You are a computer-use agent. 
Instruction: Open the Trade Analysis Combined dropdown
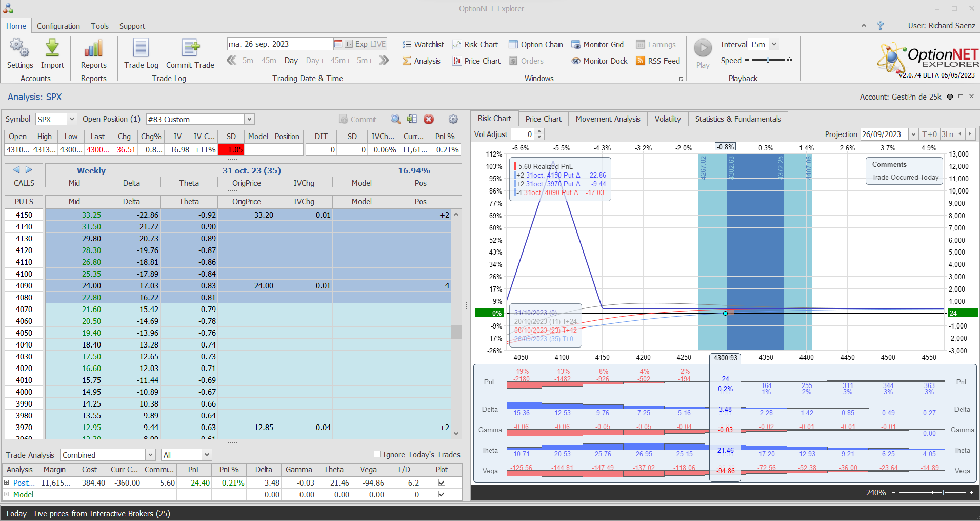tap(150, 455)
